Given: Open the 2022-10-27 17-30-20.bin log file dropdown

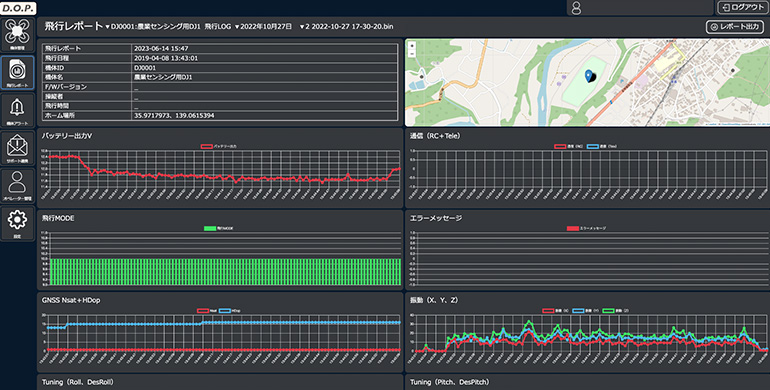Looking at the screenshot, I should point(346,27).
